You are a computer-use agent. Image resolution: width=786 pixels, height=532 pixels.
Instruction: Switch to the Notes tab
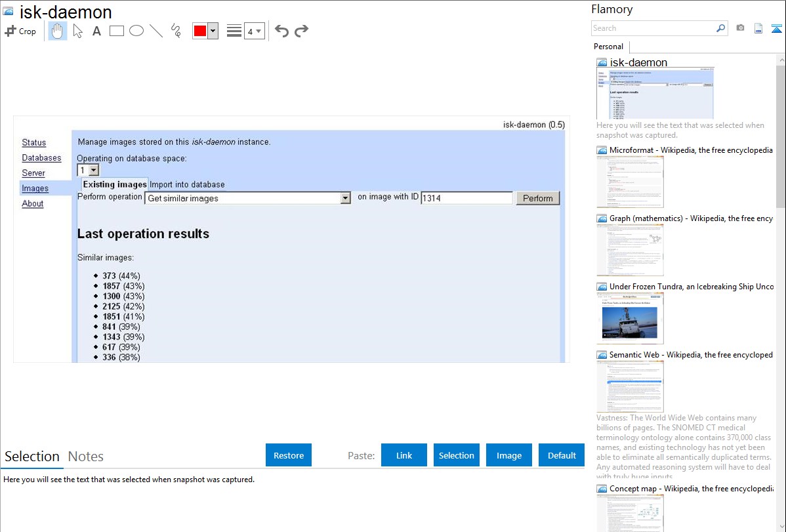click(x=86, y=457)
